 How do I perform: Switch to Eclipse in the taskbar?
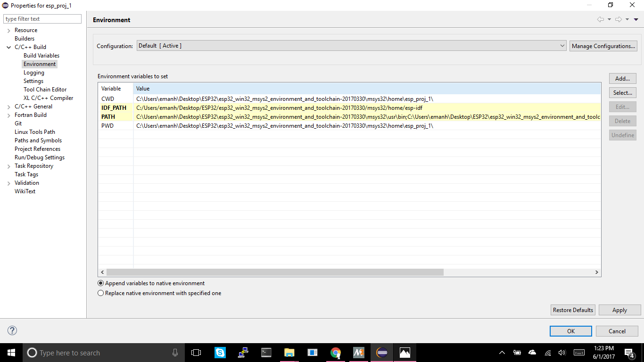tap(382, 353)
